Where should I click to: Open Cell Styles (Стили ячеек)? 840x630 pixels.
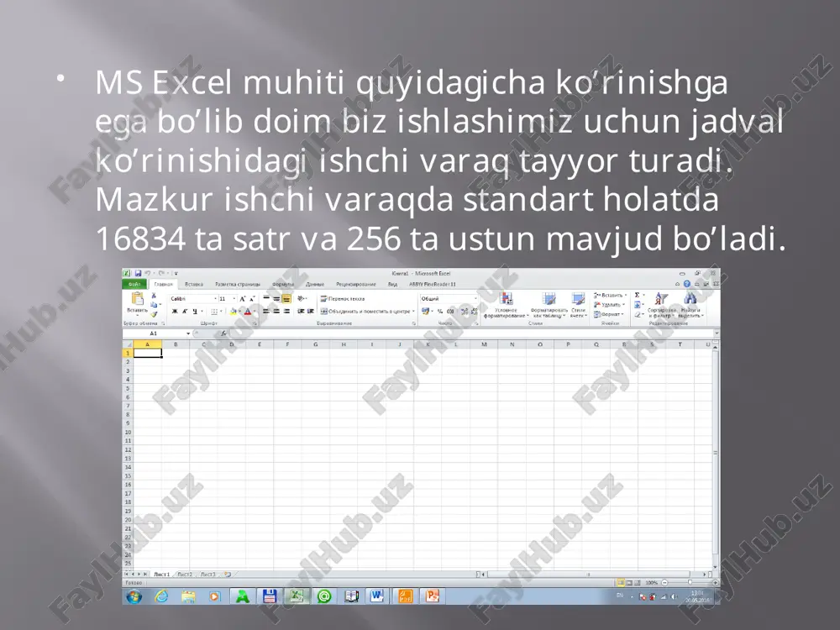tap(579, 305)
